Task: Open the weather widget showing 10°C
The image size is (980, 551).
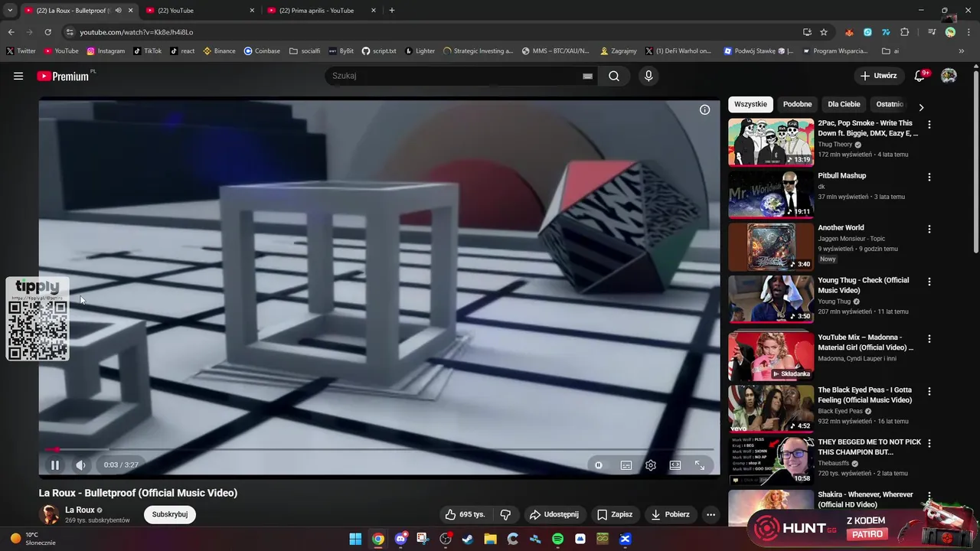Action: pos(33,539)
